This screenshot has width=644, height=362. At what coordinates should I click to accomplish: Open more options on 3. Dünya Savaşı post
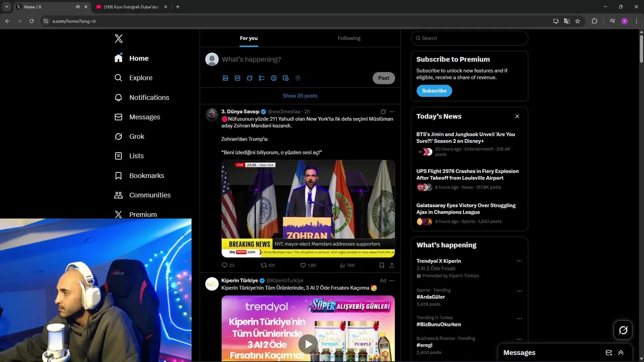(x=392, y=112)
